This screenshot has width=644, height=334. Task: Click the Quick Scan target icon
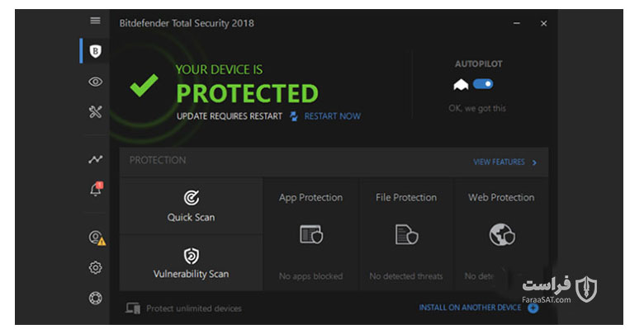tap(192, 198)
